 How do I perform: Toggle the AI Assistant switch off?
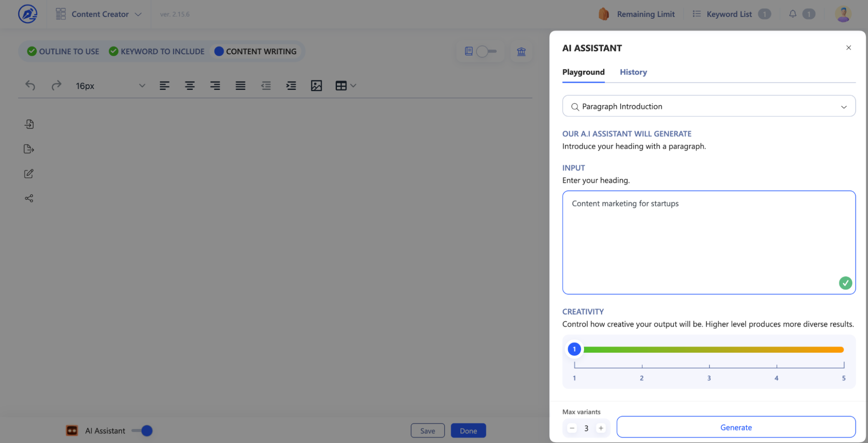tap(142, 430)
